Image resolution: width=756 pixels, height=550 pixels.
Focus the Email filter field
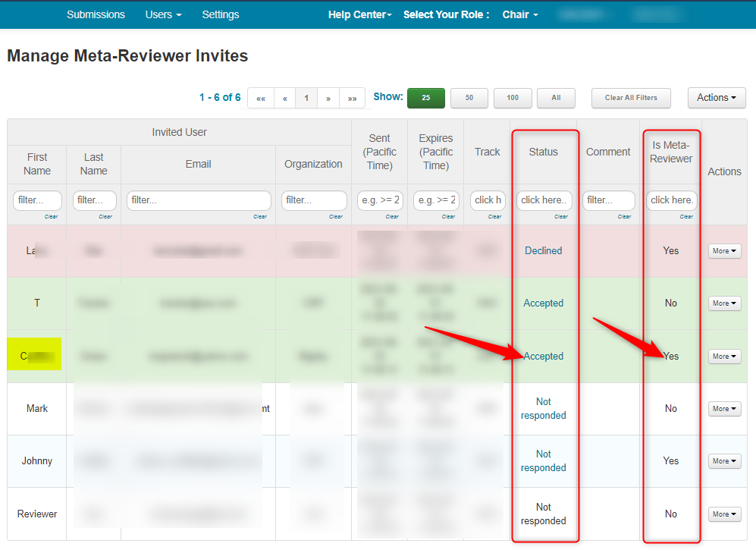tap(199, 200)
